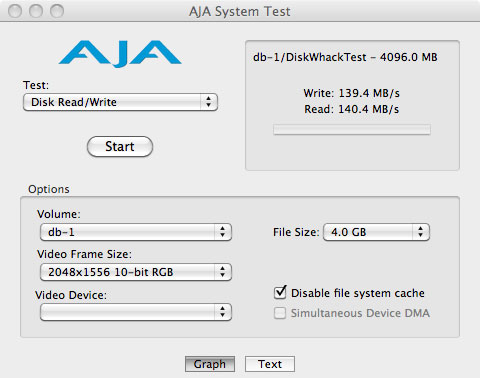480x378 pixels.
Task: Click the DiskWhackTest results heading
Action: point(345,57)
